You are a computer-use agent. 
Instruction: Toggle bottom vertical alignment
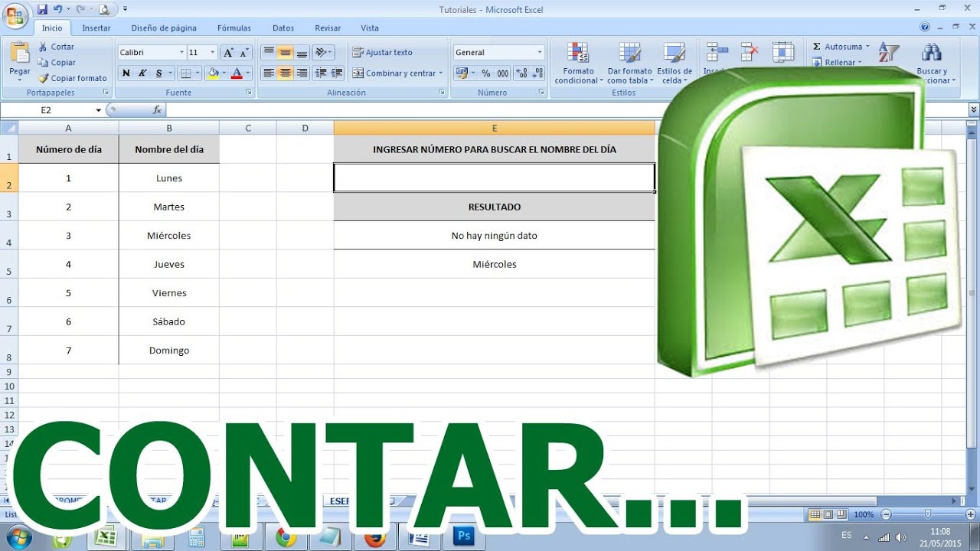tap(302, 52)
